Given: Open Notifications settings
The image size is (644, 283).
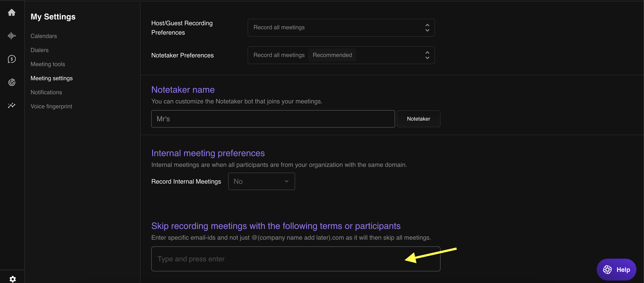Looking at the screenshot, I should click(x=46, y=92).
